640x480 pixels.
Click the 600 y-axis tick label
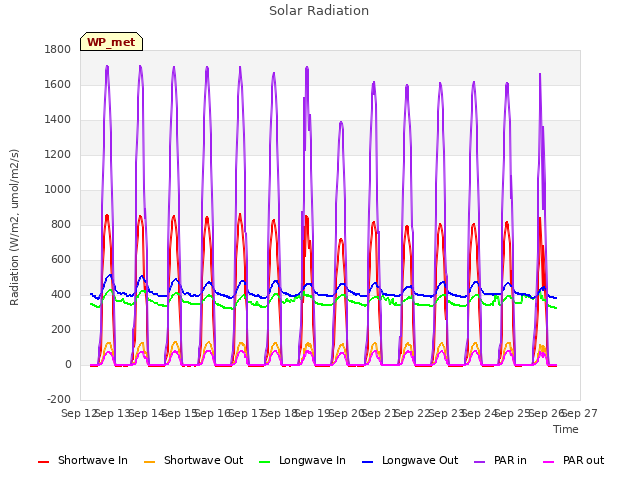(x=61, y=260)
